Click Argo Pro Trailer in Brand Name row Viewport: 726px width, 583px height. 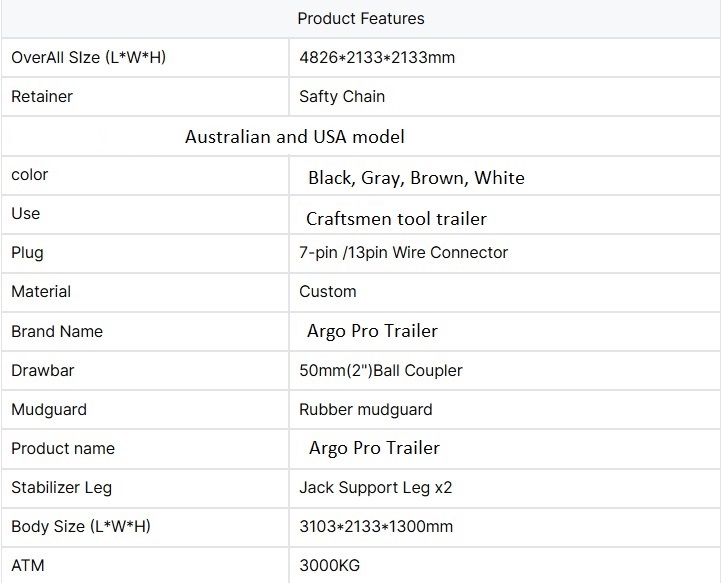coord(372,331)
